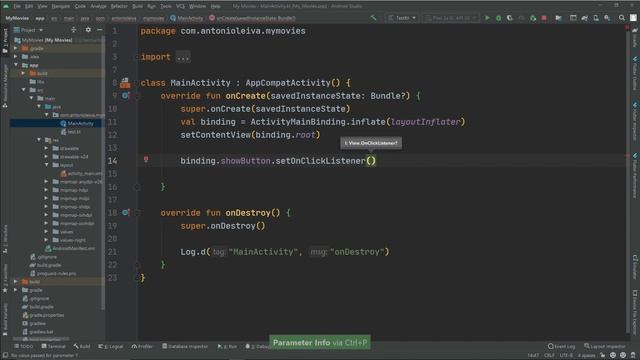Open the Tools menu
Image resolution: width=640 pixels, height=360 pixels.
tap(166, 6)
